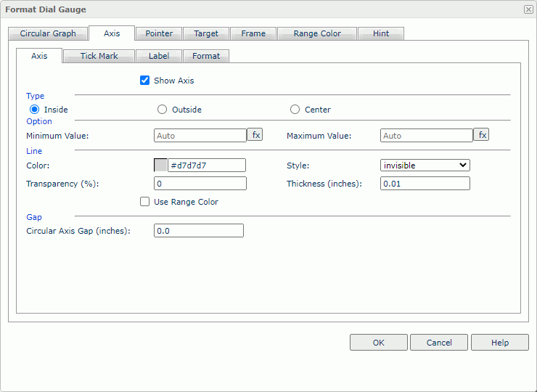Open the line Style dropdown

click(x=425, y=166)
